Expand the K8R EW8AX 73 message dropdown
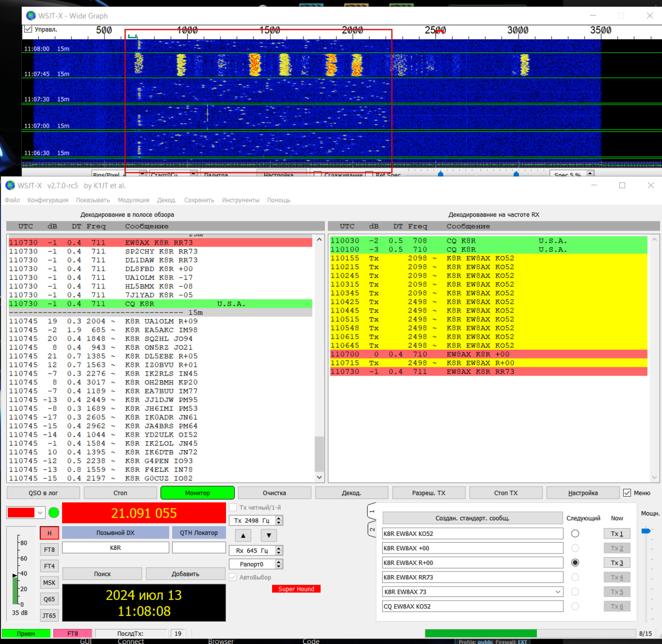Image resolution: width=662 pixels, height=644 pixels. 558,592
